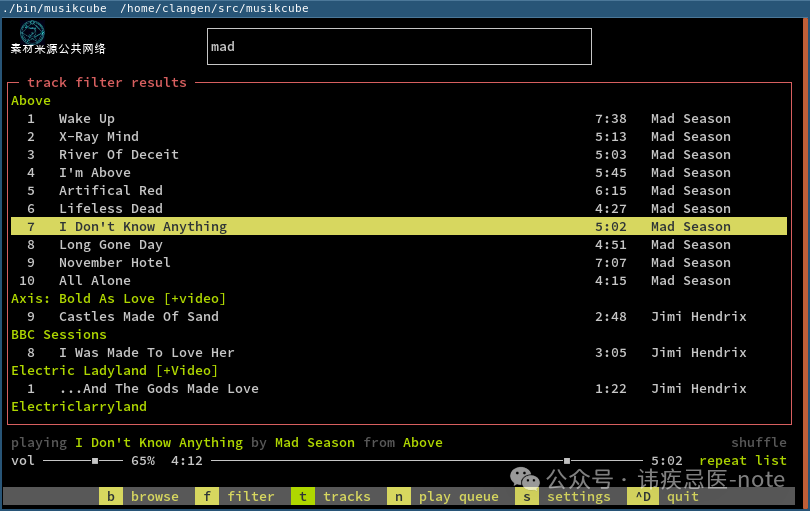Click album header 'Axis: Bold As Love [+video]'

pyautogui.click(x=118, y=299)
